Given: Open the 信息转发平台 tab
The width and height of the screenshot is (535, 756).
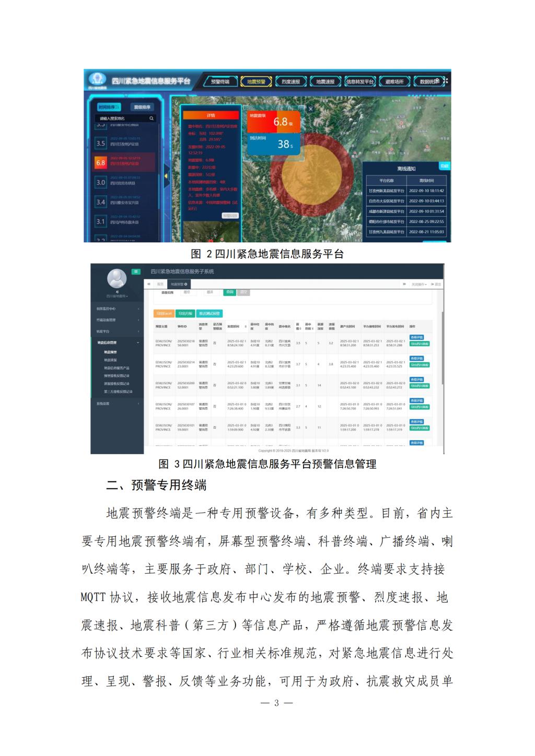Looking at the screenshot, I should pyautogui.click(x=360, y=81).
